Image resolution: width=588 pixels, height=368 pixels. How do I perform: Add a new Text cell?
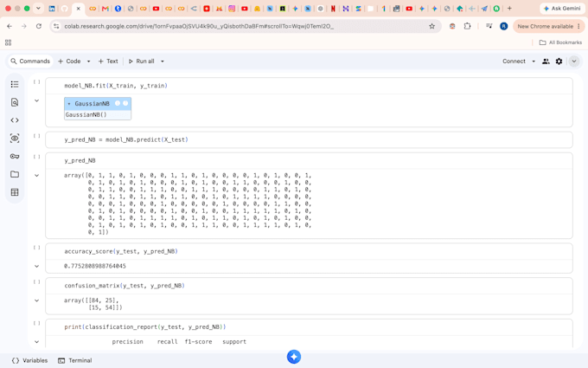(108, 61)
